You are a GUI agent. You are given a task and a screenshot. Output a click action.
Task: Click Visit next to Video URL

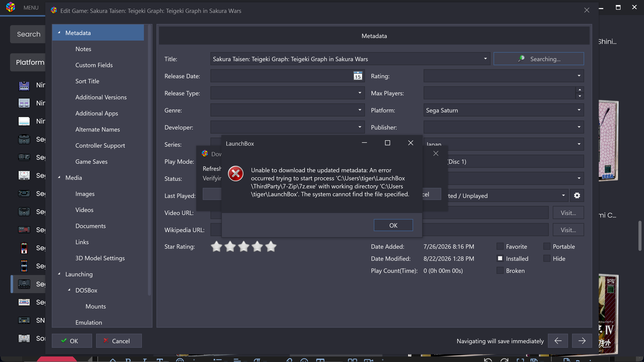tap(568, 213)
